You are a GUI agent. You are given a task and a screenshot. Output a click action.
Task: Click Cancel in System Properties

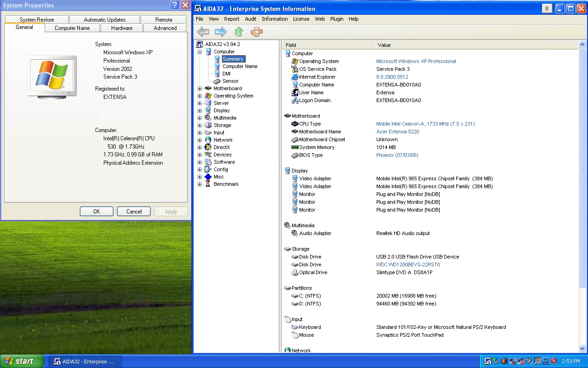tap(134, 212)
